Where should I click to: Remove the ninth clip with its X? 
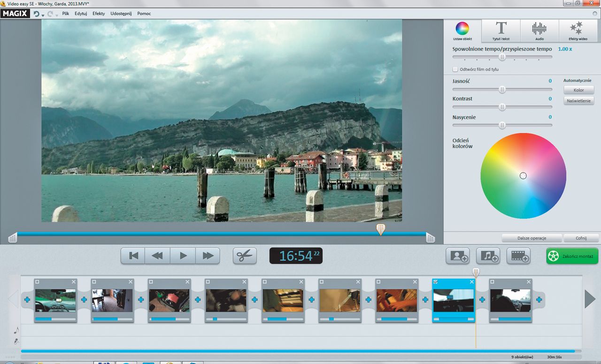pos(529,281)
